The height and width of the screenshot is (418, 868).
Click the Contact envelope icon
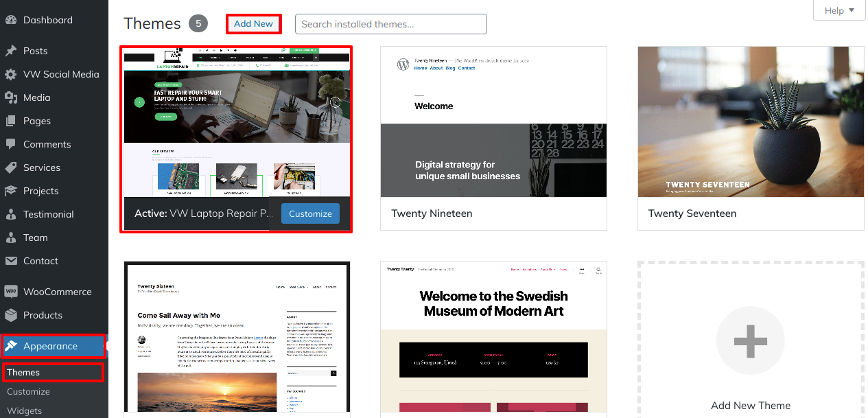[11, 261]
